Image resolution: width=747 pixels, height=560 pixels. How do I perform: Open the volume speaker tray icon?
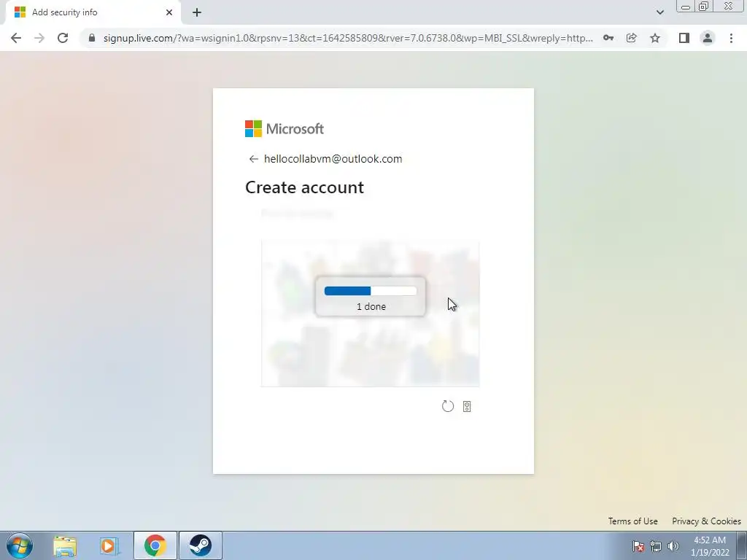tap(673, 545)
